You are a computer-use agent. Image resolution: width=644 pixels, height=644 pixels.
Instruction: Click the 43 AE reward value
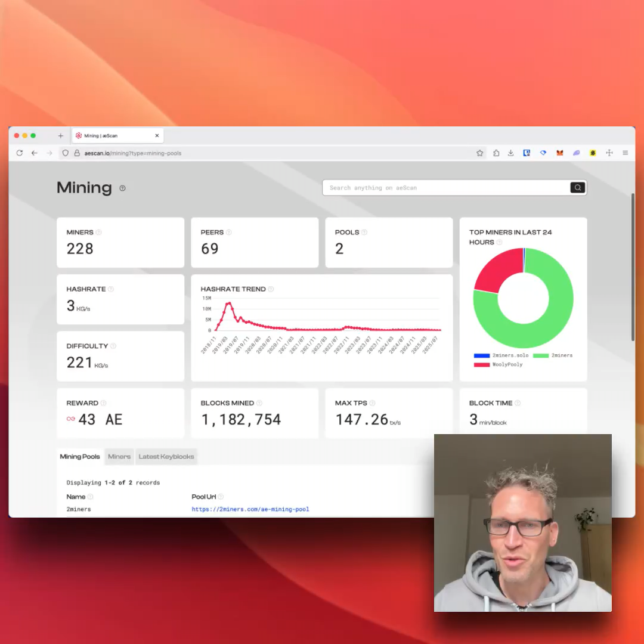100,419
